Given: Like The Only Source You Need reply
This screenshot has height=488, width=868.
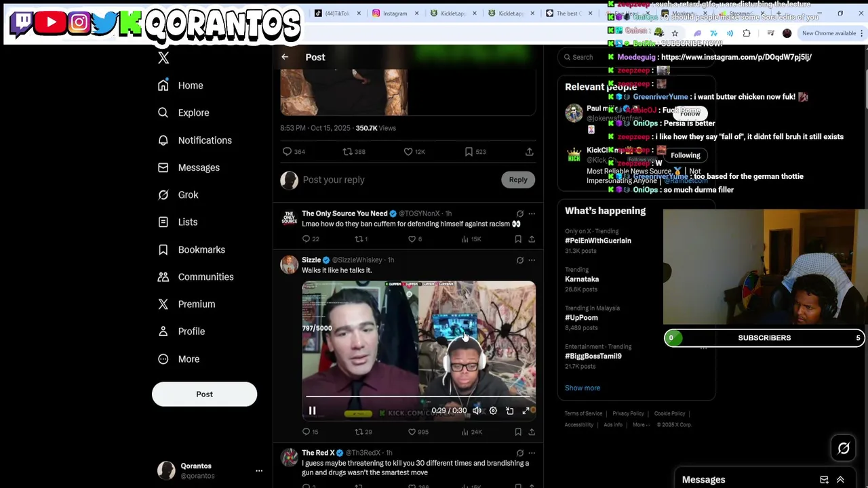Looking at the screenshot, I should pos(415,239).
